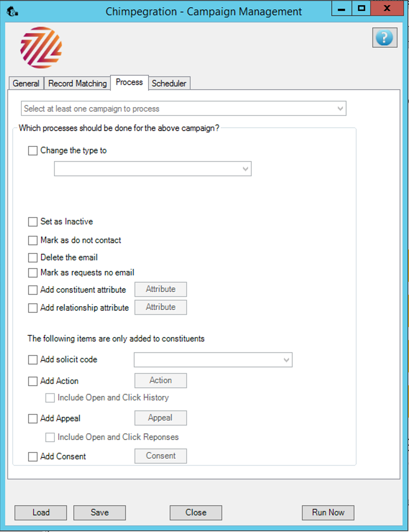Click the Run Now button

pos(328,513)
